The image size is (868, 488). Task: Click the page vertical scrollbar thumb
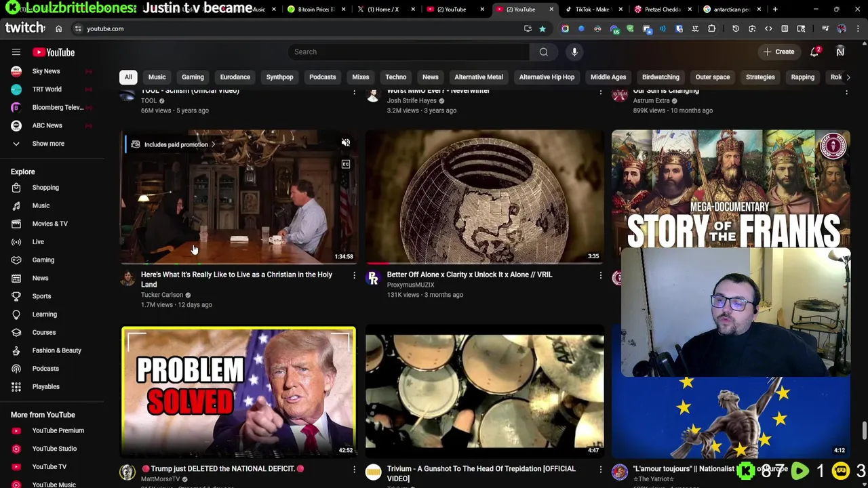tap(863, 430)
